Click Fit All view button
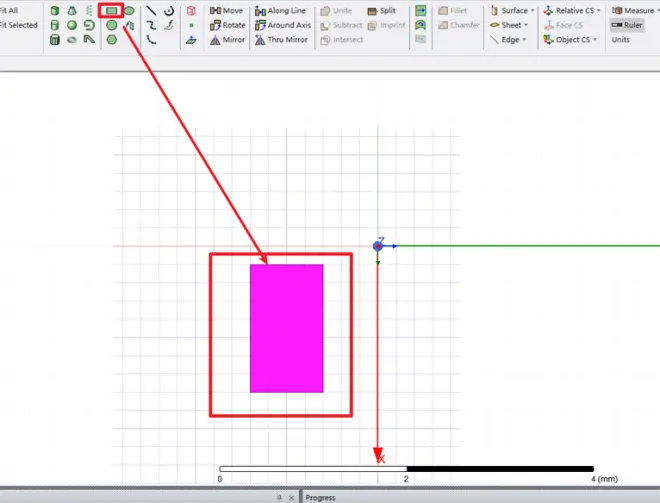660x503 pixels. click(9, 11)
